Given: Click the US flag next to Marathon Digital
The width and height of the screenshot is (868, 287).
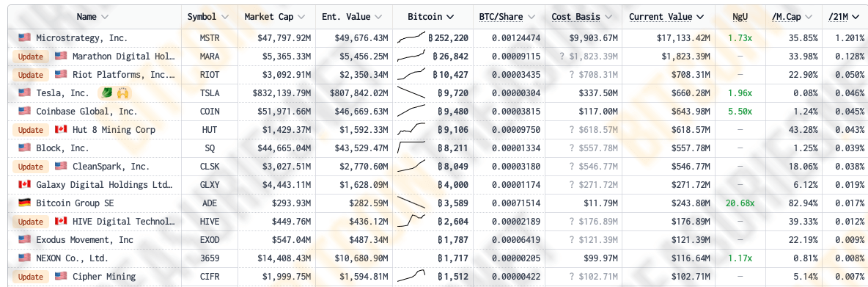Looking at the screenshot, I should [x=61, y=57].
